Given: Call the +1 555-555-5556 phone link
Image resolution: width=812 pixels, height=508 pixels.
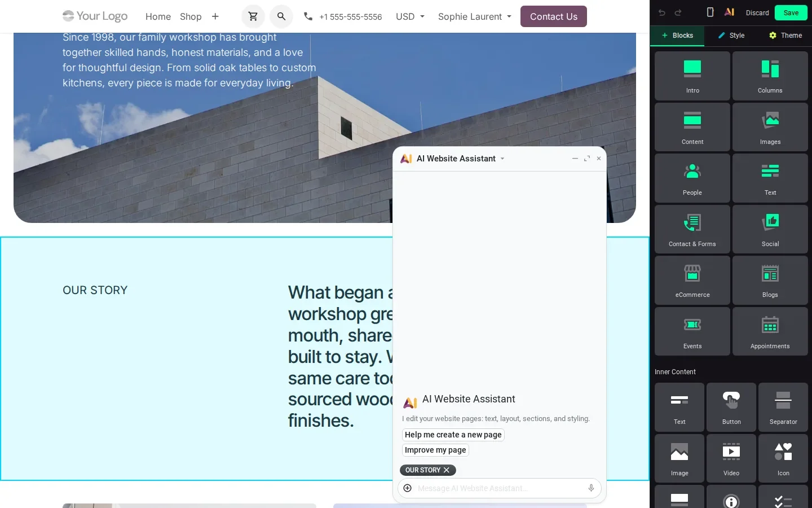Looking at the screenshot, I should (x=343, y=16).
